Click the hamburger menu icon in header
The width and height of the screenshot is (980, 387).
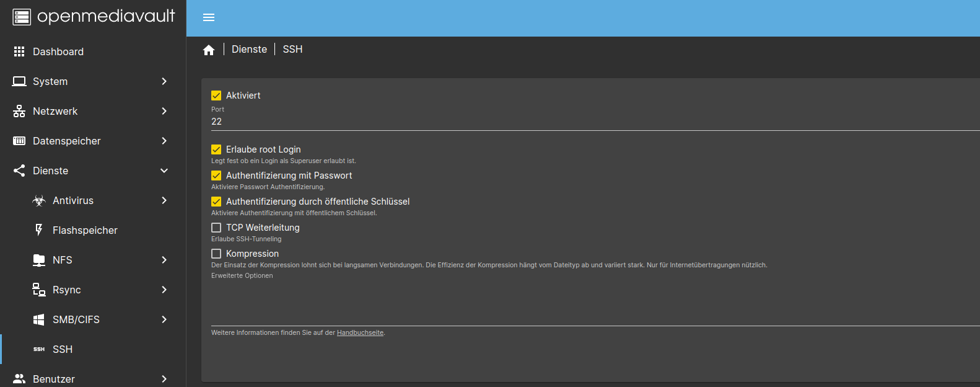[209, 17]
